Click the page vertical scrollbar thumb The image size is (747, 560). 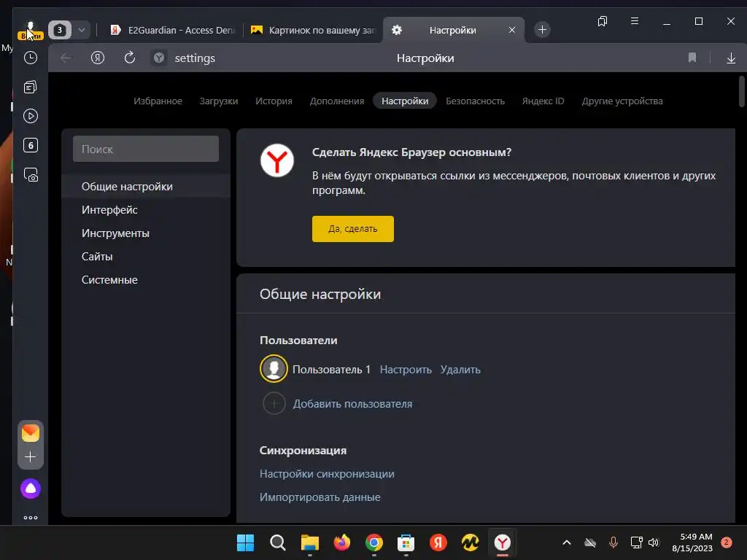[741, 91]
